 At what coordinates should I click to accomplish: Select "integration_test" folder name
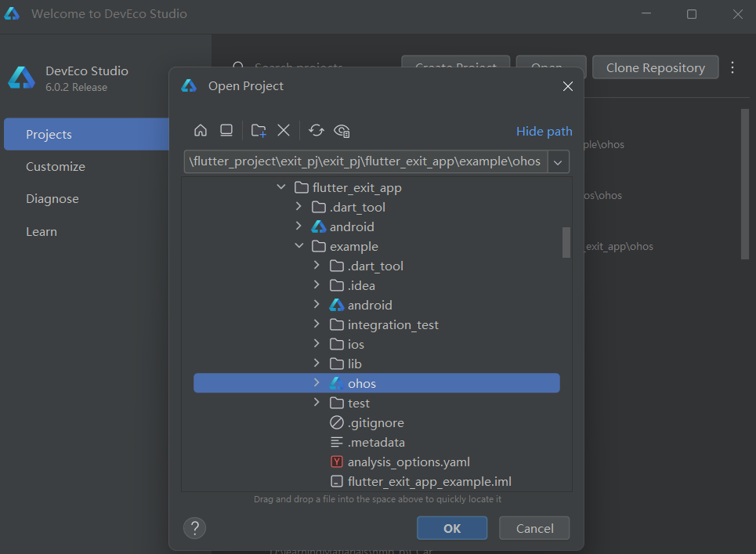[393, 325]
